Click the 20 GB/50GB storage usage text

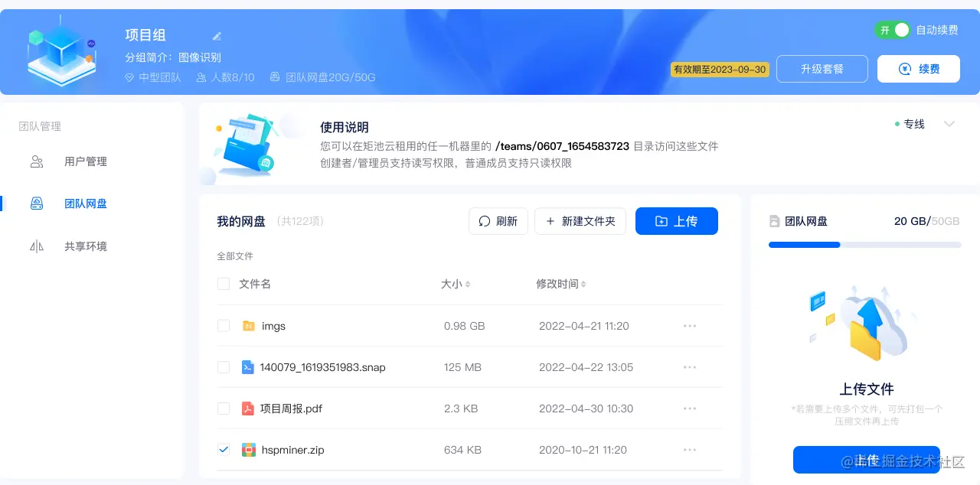[x=927, y=221]
